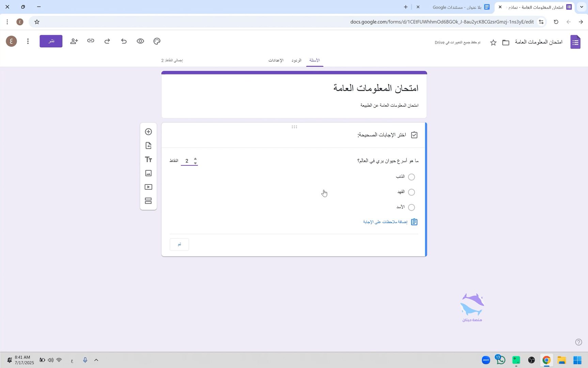Copy the form link using the link icon
Screen dimensions: 588x368
[91, 41]
